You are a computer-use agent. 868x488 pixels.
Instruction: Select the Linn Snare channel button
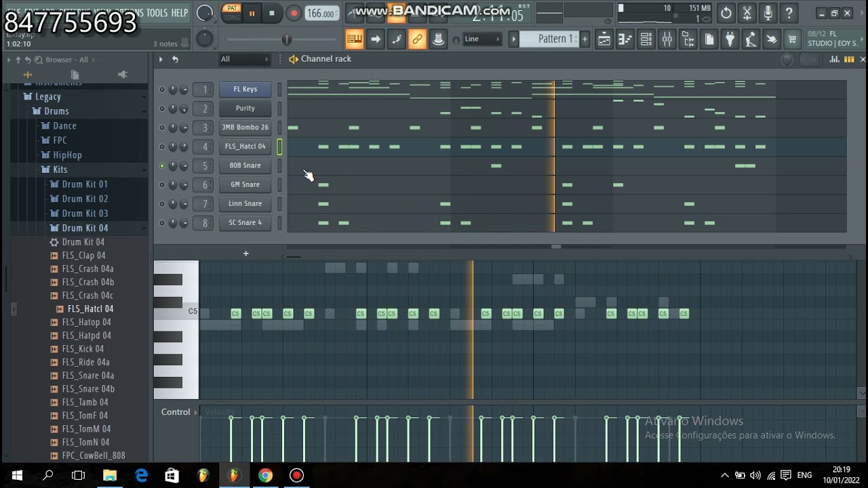point(245,203)
